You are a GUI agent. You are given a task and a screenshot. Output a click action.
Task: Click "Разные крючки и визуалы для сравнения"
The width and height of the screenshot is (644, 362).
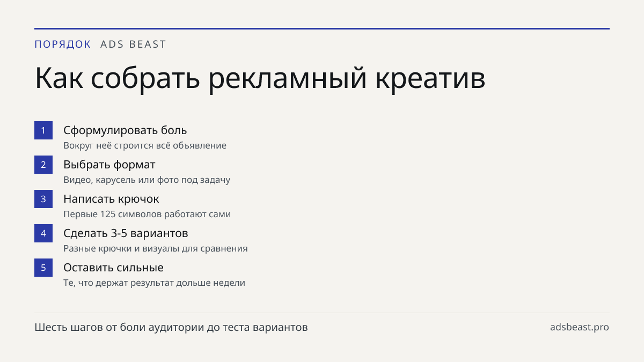coord(156,248)
